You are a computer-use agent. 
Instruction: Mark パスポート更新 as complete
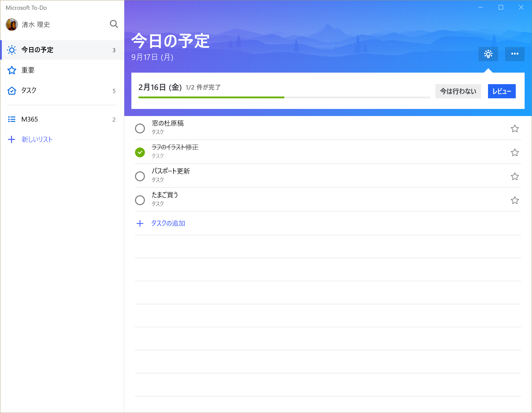[x=140, y=176]
